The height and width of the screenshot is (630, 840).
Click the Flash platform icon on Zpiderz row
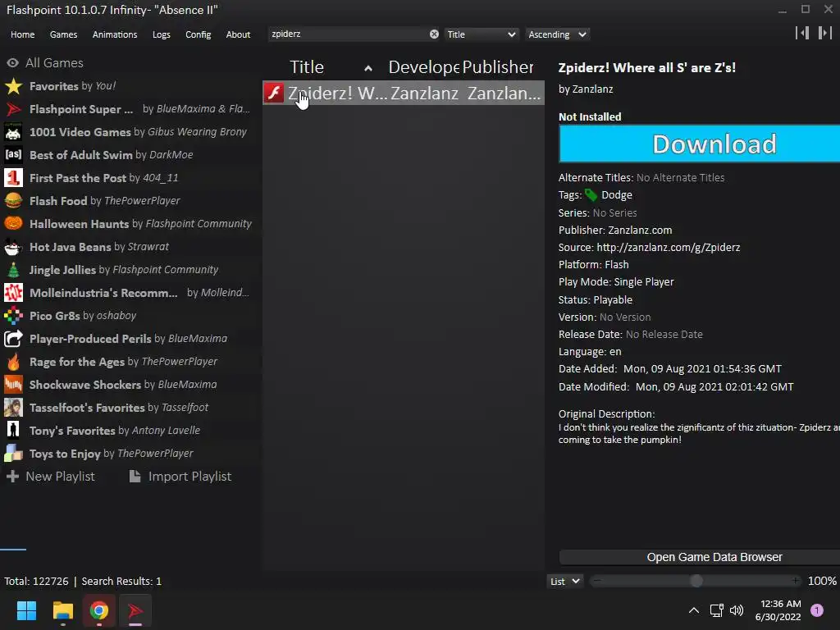[x=274, y=93]
